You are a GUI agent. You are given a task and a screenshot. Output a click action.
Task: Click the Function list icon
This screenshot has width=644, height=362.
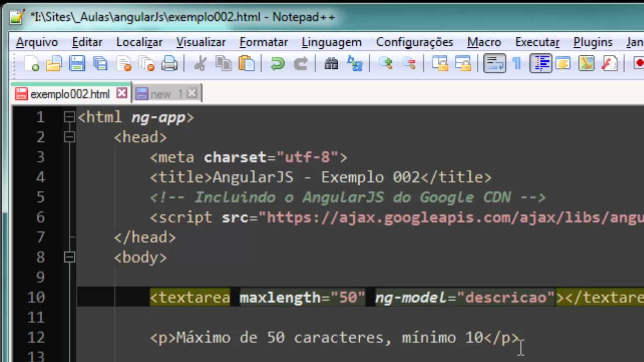609,64
